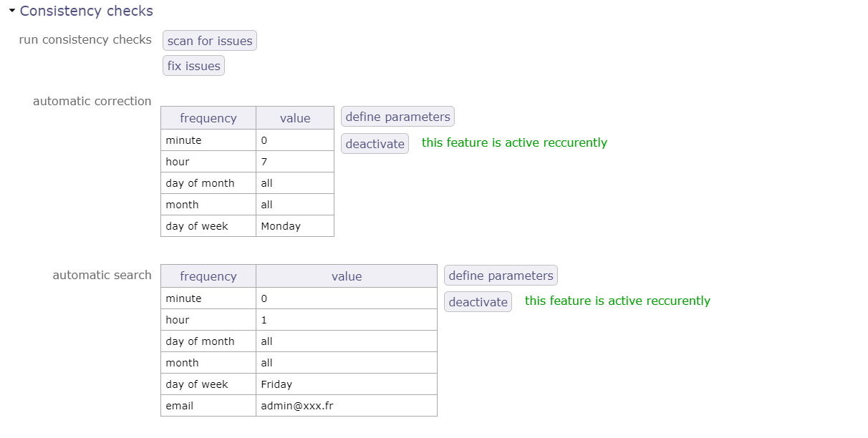Click the scan for issues button

click(x=210, y=41)
